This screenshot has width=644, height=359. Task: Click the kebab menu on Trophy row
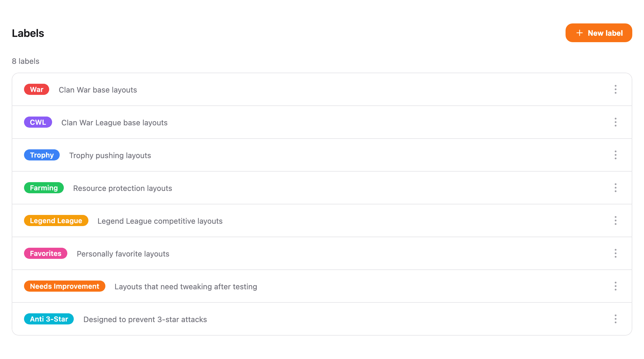coord(615,155)
